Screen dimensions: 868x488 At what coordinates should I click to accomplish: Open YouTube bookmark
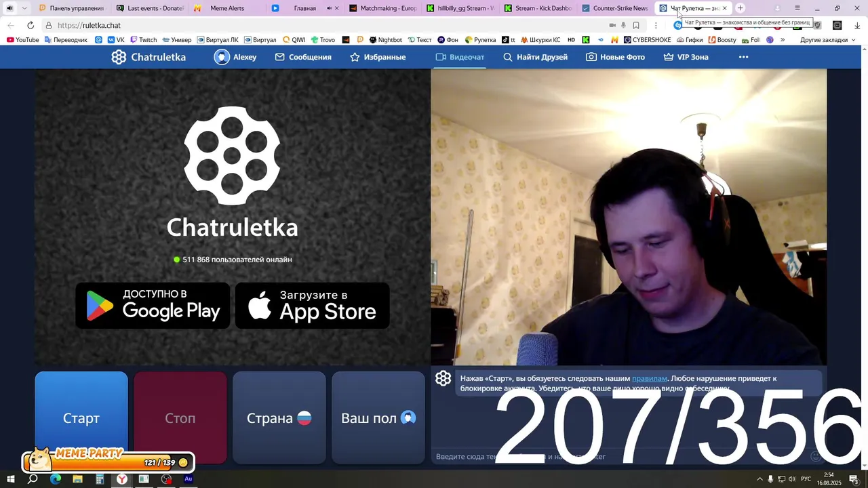[22, 40]
